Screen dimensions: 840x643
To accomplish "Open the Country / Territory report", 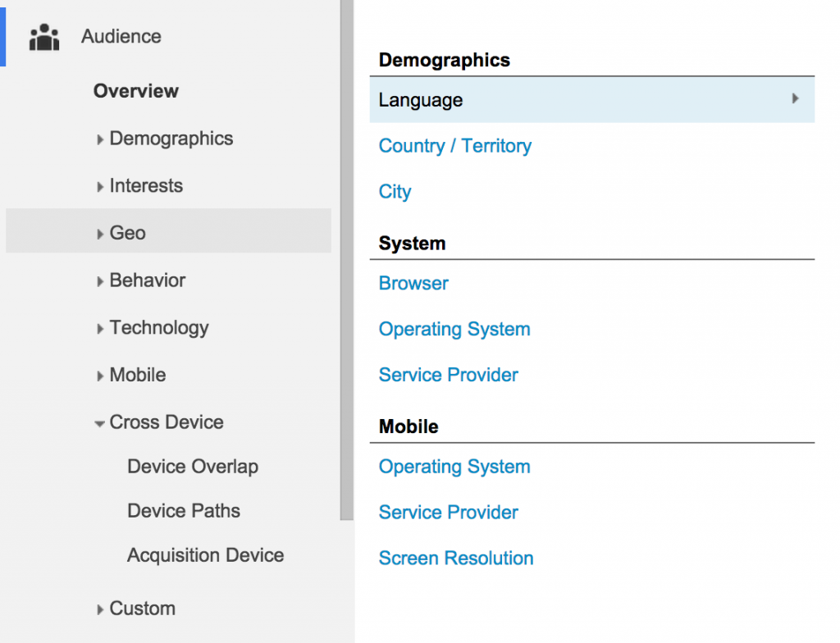I will pyautogui.click(x=454, y=146).
